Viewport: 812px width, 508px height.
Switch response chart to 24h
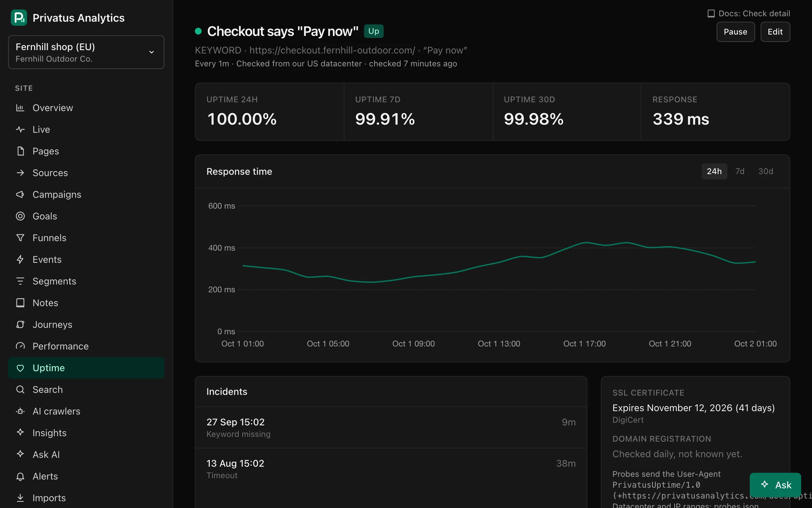[x=714, y=171]
